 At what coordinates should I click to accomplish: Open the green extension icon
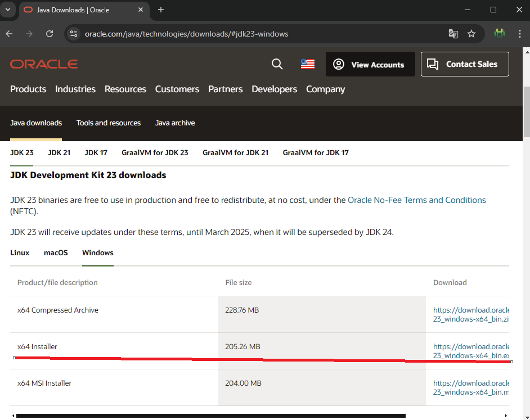[499, 33]
